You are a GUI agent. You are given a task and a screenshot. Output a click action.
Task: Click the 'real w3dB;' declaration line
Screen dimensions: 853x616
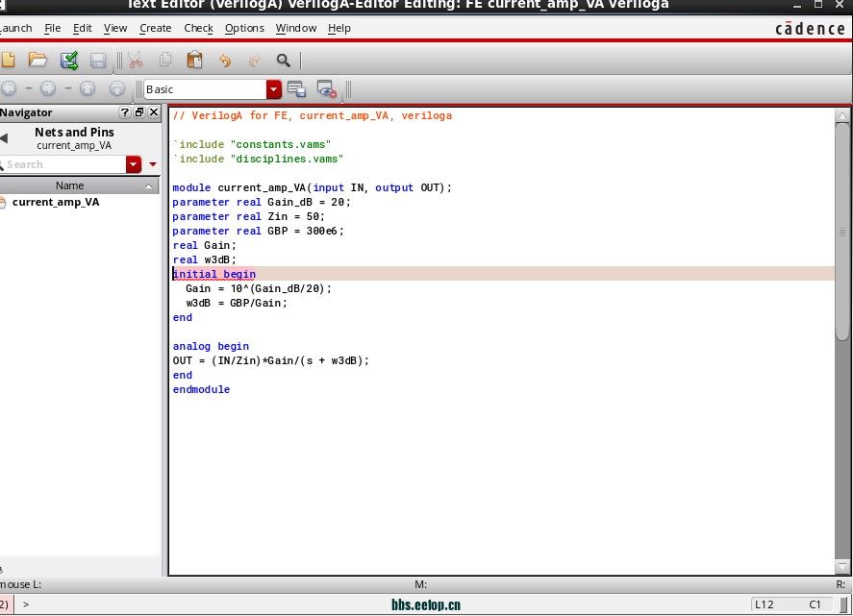click(205, 259)
